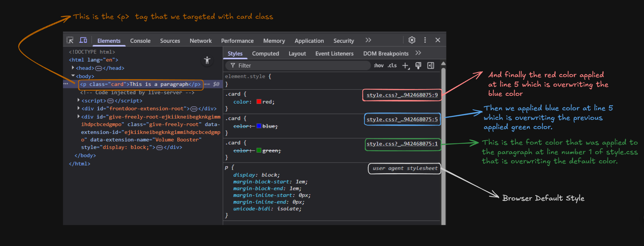Image resolution: width=644 pixels, height=246 pixels.
Task: Click the accessibility badge icon
Action: click(207, 60)
